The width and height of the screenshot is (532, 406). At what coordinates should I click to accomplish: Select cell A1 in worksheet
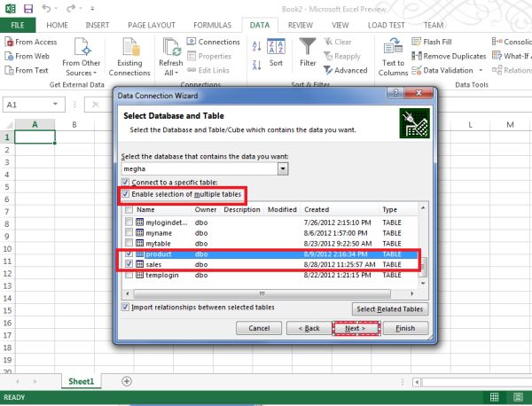click(35, 137)
